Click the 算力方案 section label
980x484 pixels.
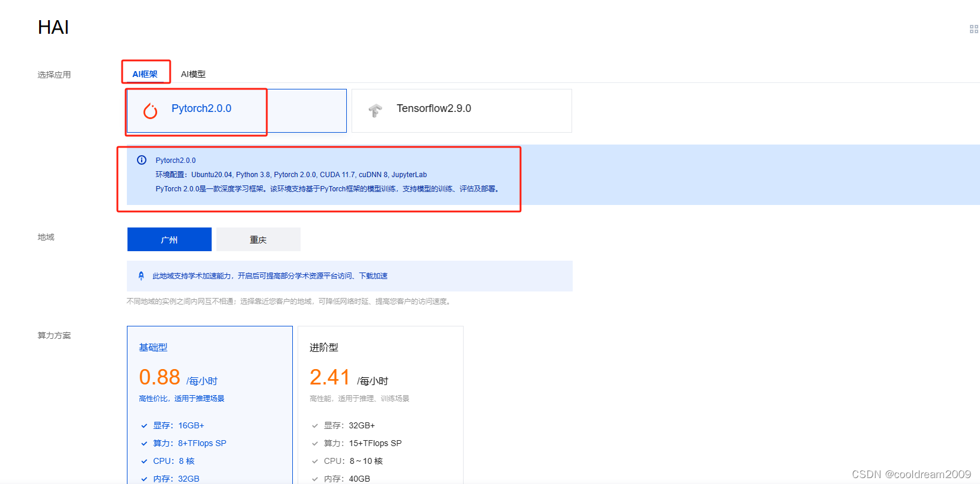pyautogui.click(x=54, y=335)
